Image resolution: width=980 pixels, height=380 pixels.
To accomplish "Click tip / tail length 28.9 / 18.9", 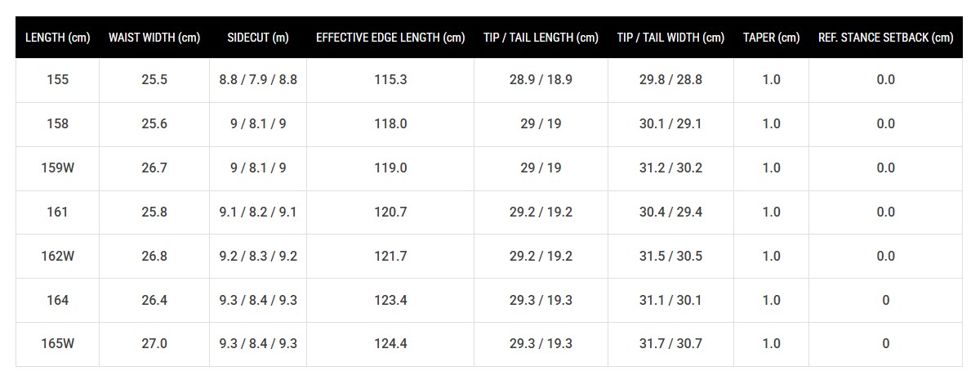I will click(541, 80).
